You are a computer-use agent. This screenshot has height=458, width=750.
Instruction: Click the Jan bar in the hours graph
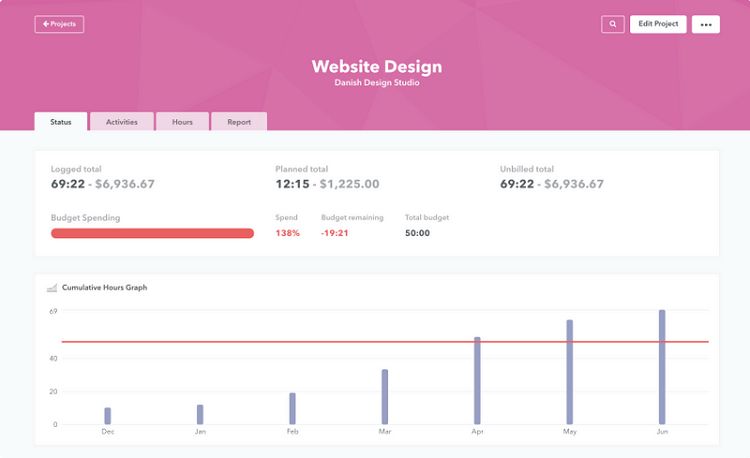[x=200, y=414]
